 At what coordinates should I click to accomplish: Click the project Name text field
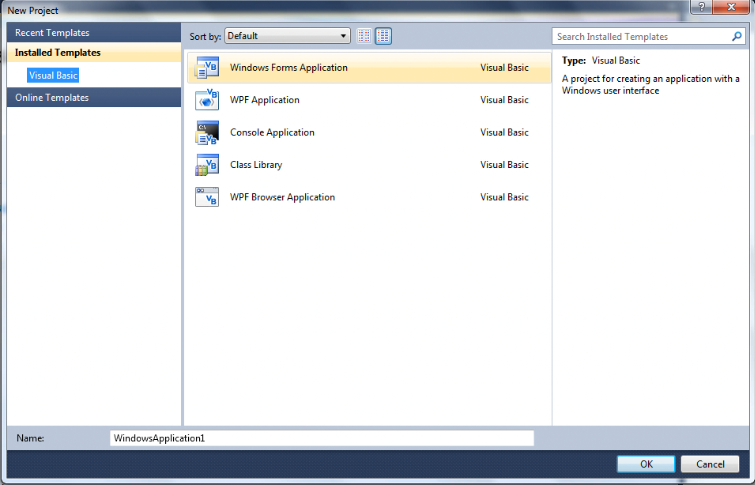[x=322, y=438]
